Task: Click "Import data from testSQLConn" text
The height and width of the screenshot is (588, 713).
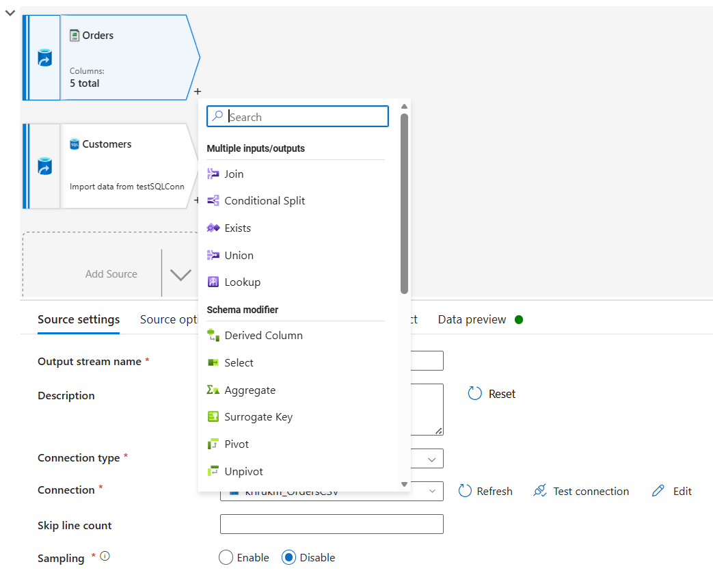Action: (127, 187)
